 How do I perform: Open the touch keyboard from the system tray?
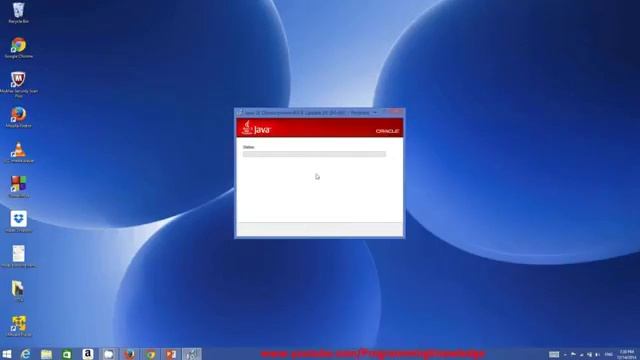click(x=554, y=354)
